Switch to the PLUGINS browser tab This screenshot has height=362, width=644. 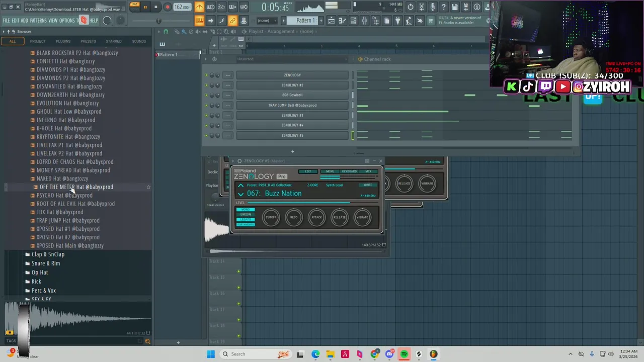click(x=63, y=41)
